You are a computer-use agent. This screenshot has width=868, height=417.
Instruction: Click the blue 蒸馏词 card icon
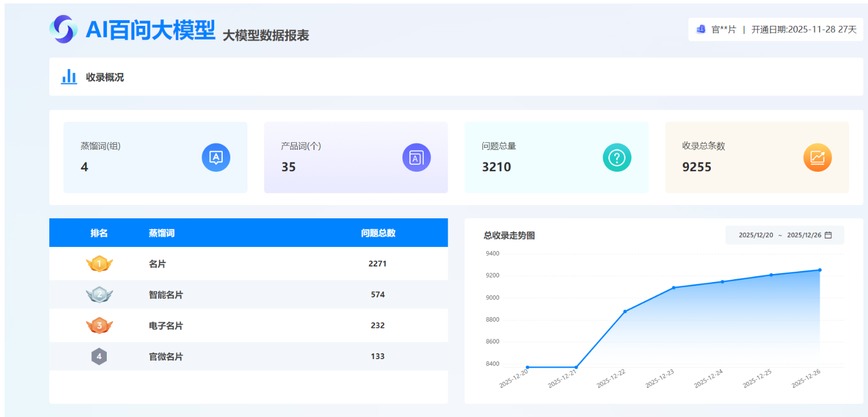216,157
